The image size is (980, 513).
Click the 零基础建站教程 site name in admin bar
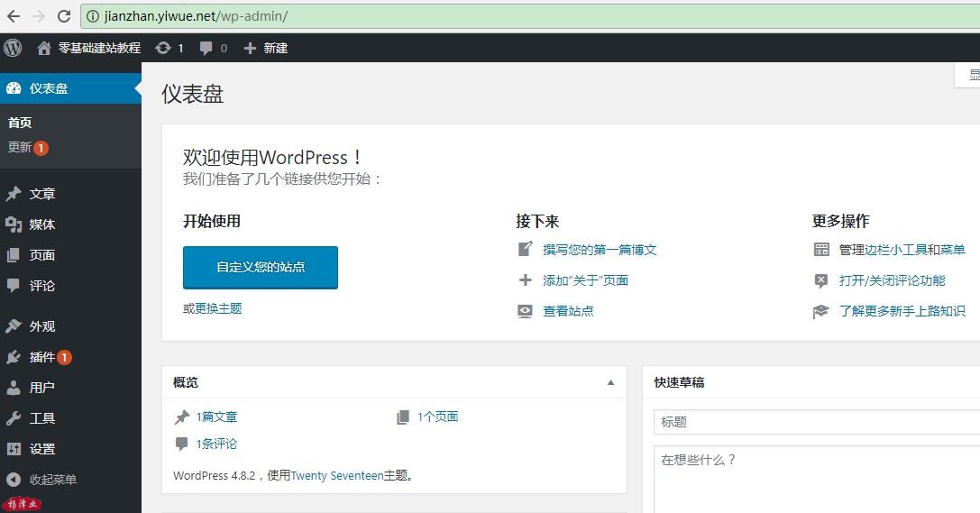pos(100,48)
